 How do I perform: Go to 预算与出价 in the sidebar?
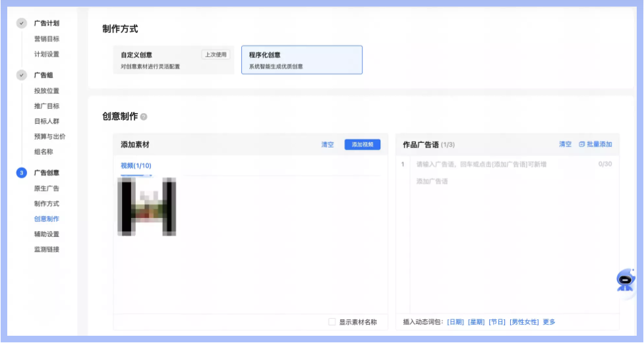pos(49,136)
